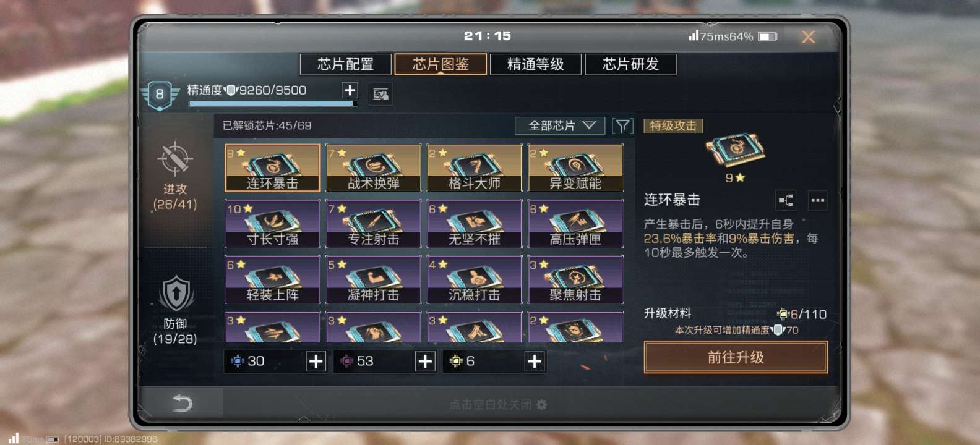The height and width of the screenshot is (445, 980).
Task: Click the mastery progress bar
Action: (273, 103)
